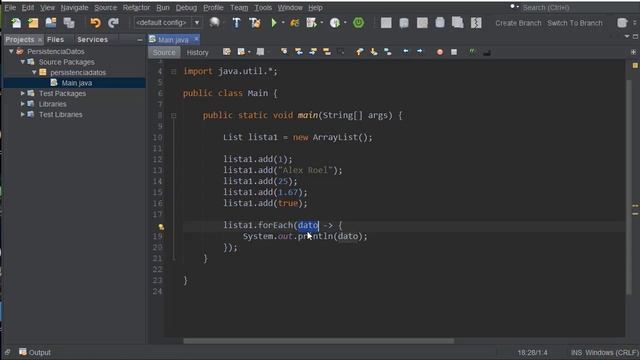
Task: Click Find Selection icon in the editor toolbar
Action: pos(284,52)
